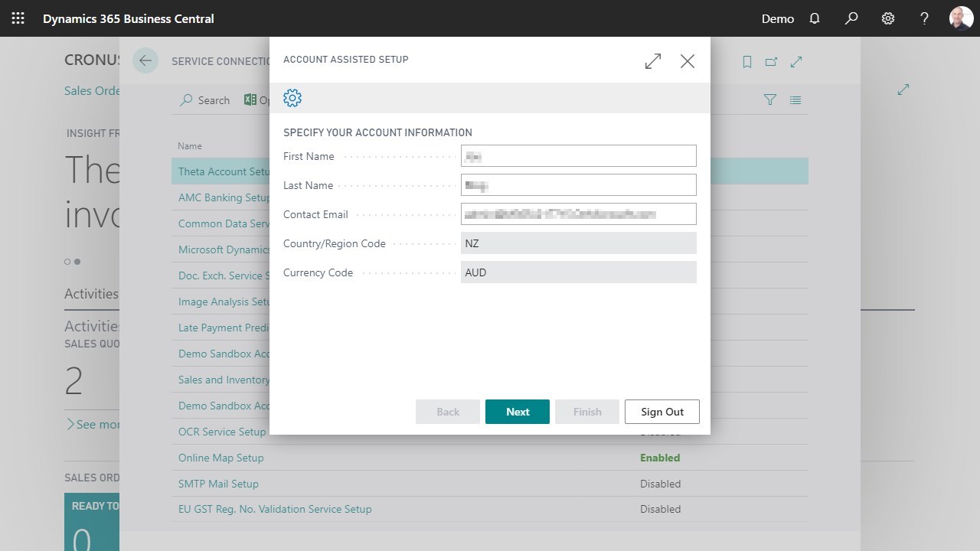Click Enabled status of Online Map Setup
The width and height of the screenshot is (980, 551).
pos(660,458)
